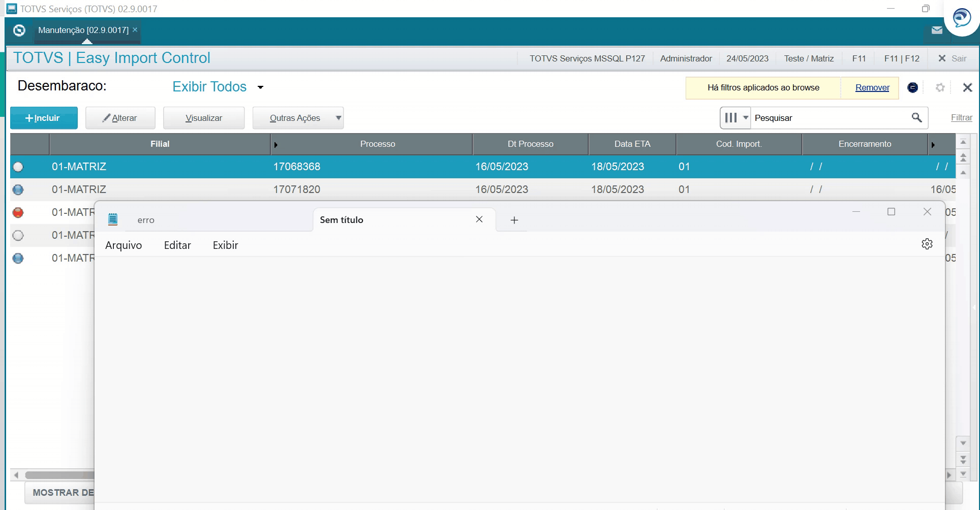Select the red status marker row
The width and height of the screenshot is (980, 510).
(18, 212)
